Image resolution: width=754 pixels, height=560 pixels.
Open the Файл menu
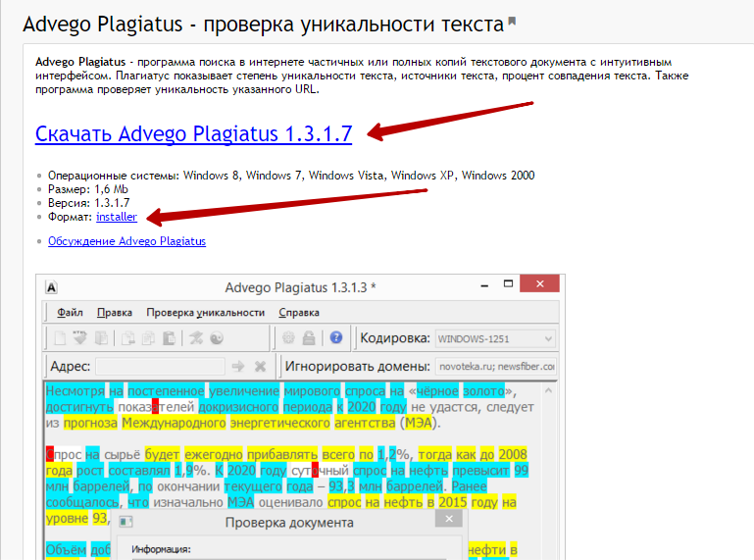70,313
